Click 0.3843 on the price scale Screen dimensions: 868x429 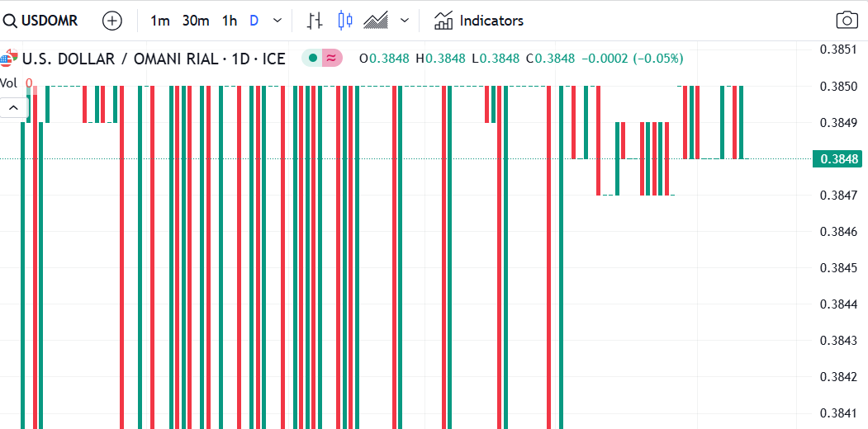(839, 341)
